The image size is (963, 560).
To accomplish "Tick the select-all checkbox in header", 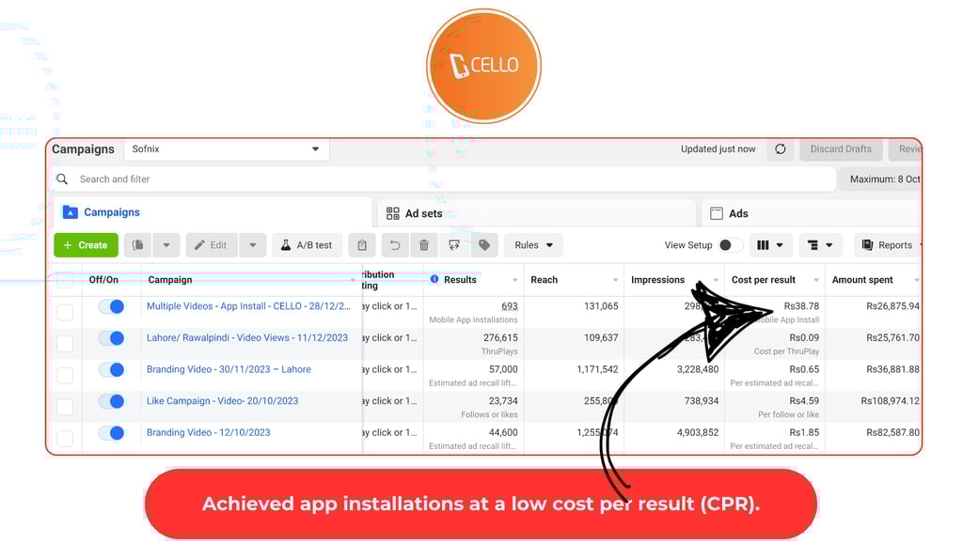I will click(65, 280).
